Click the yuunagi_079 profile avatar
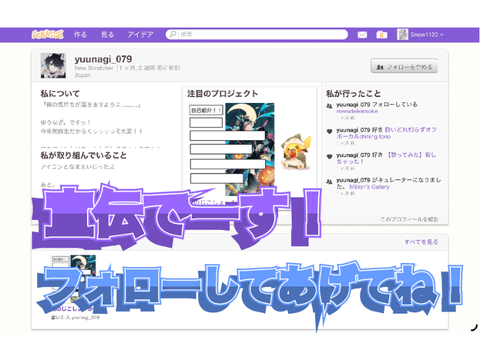 point(53,65)
